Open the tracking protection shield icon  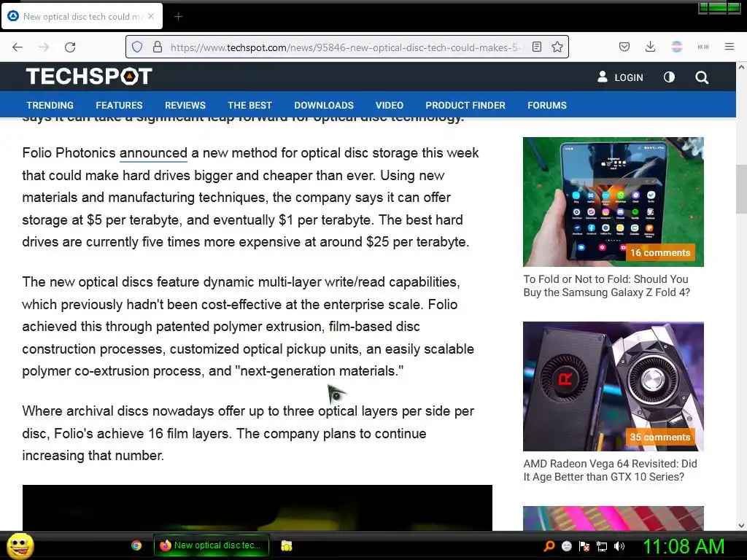click(137, 47)
